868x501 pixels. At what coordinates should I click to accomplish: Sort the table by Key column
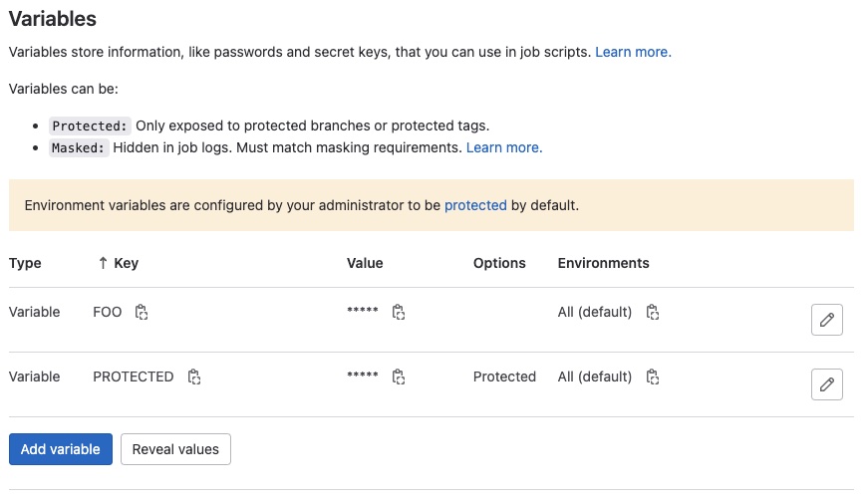[118, 263]
